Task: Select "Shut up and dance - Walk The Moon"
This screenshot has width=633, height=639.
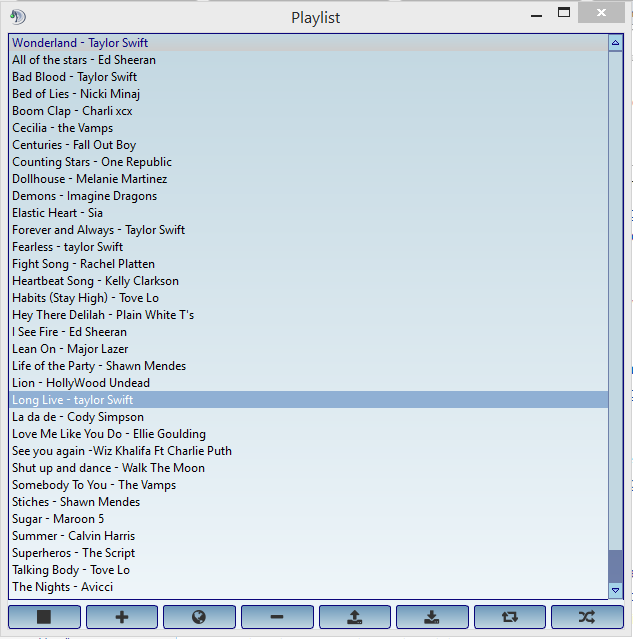Action: [308, 468]
